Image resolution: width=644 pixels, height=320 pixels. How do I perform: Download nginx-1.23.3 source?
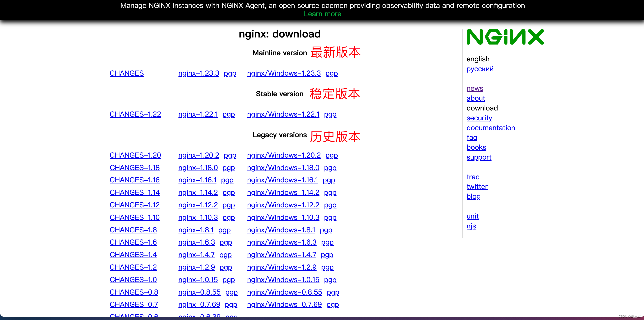198,73
